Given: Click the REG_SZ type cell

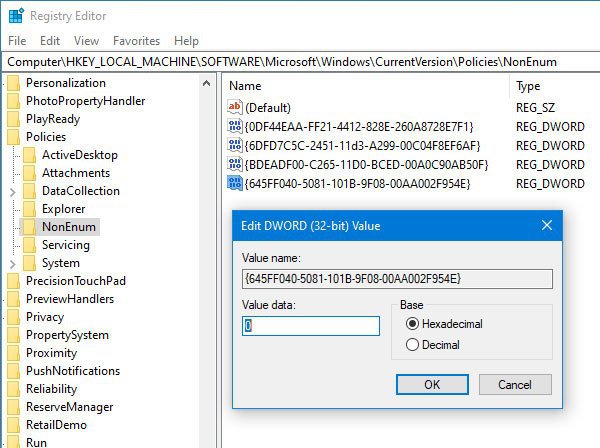Looking at the screenshot, I should click(x=535, y=108).
